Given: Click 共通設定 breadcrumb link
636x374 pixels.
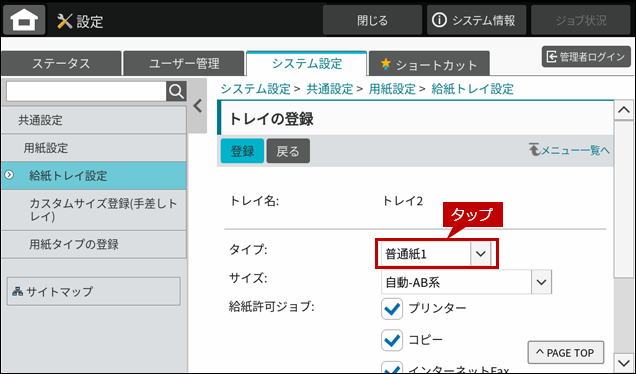Looking at the screenshot, I should coord(330,89).
